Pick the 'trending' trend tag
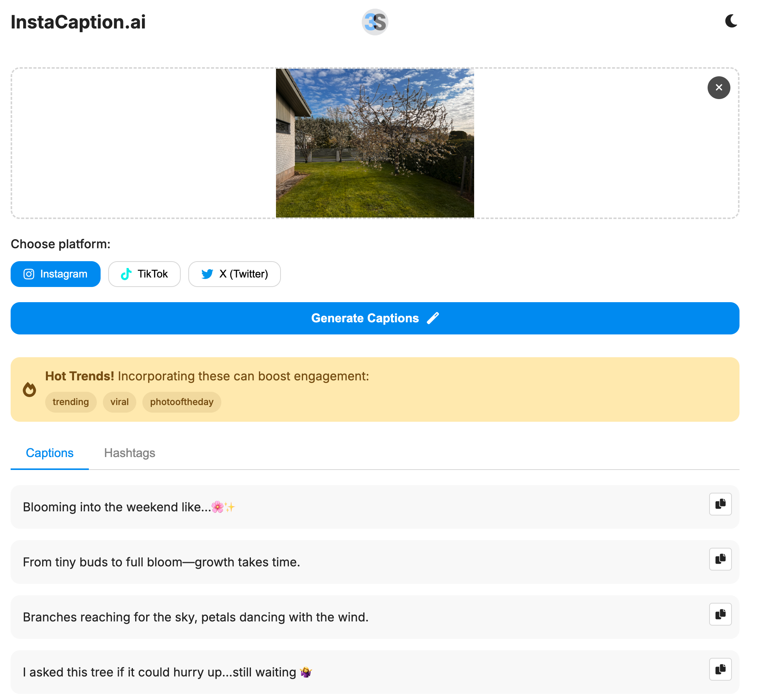Image resolution: width=760 pixels, height=700 pixels. tap(71, 402)
